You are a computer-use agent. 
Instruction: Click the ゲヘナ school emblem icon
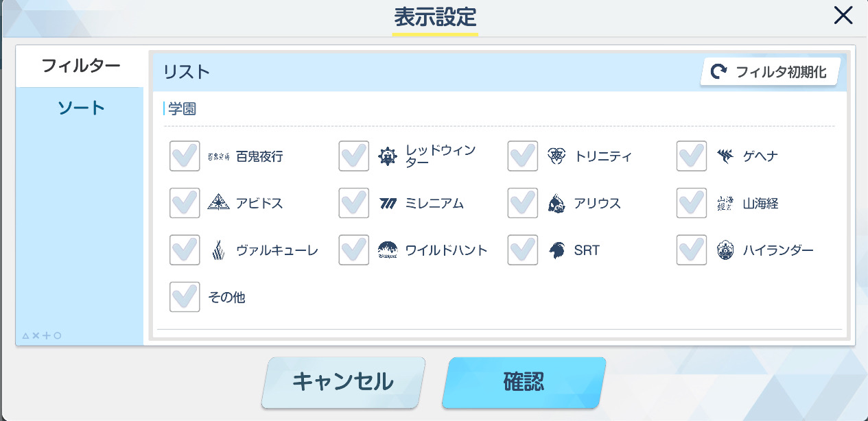pyautogui.click(x=725, y=157)
